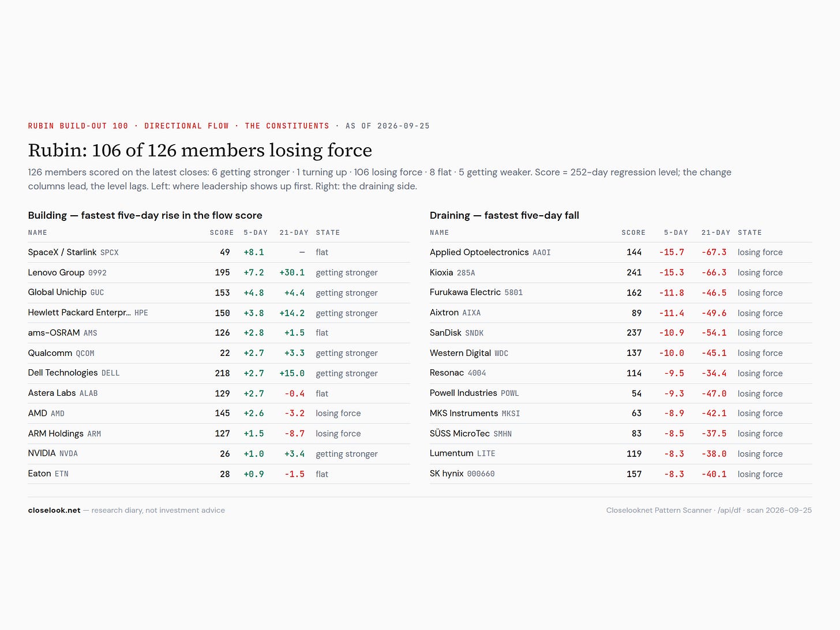Click the "Building — fastest five-day rise" table heading
This screenshot has height=630, width=840.
pyautogui.click(x=145, y=215)
